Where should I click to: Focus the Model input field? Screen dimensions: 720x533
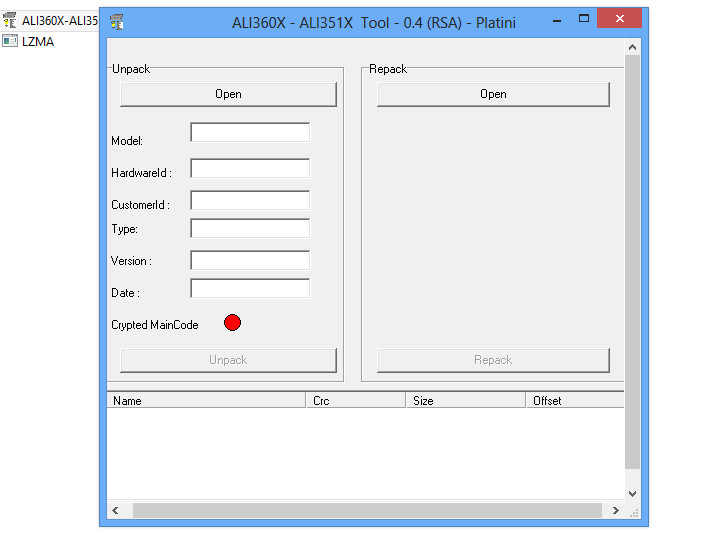250,133
